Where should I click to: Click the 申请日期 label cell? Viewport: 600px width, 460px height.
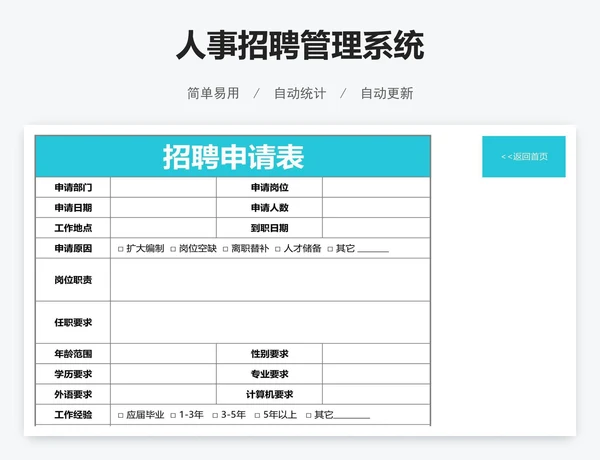(73, 208)
